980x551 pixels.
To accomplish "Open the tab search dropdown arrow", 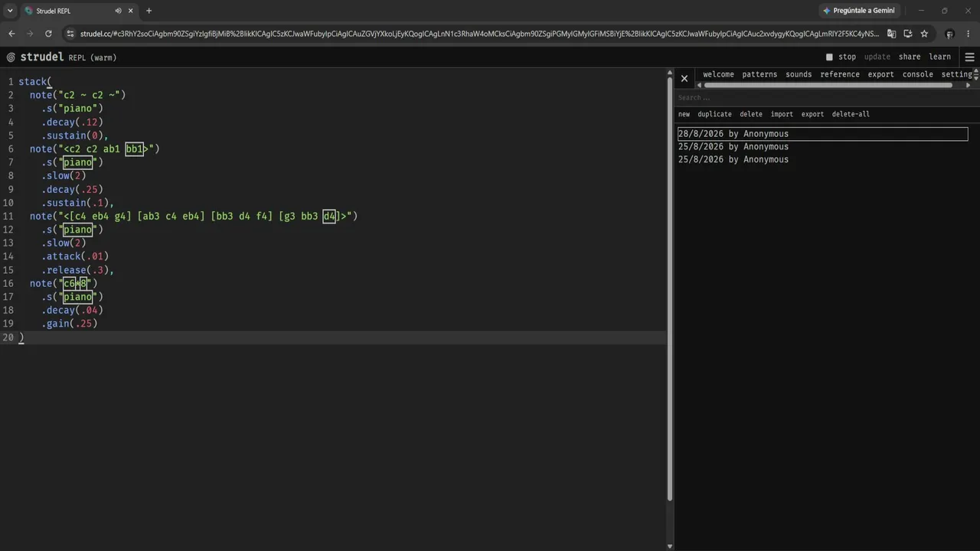I will (x=10, y=11).
